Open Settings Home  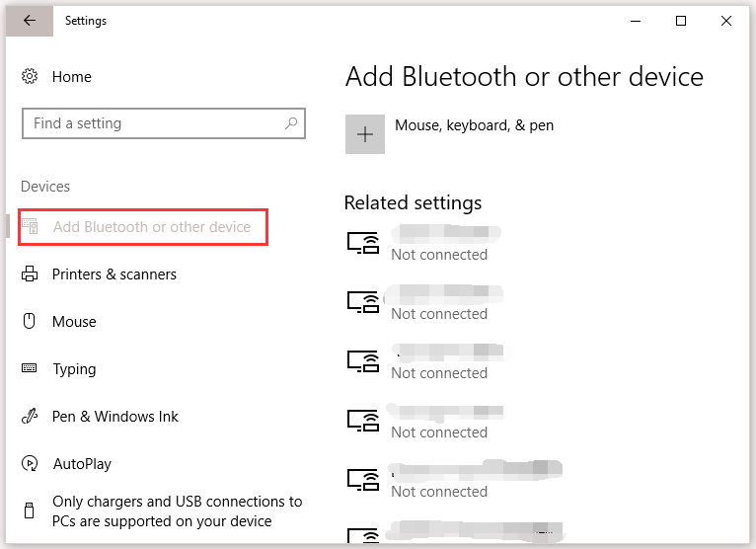tap(72, 77)
